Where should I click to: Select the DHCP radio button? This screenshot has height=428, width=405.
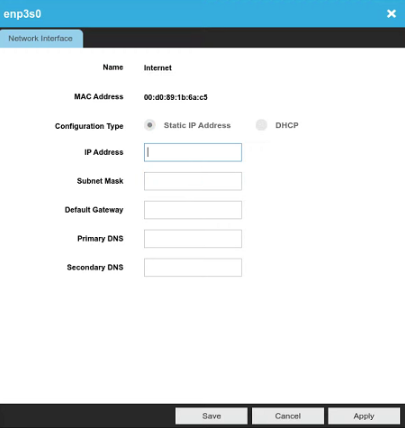[x=261, y=125]
